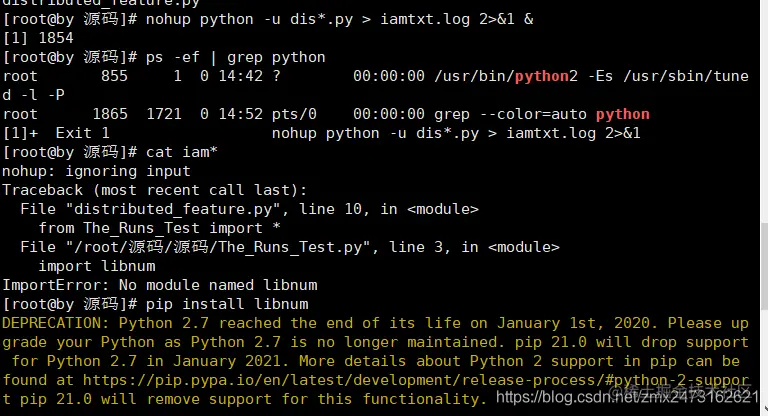Click the red "python" after --color=auto

[623, 115]
